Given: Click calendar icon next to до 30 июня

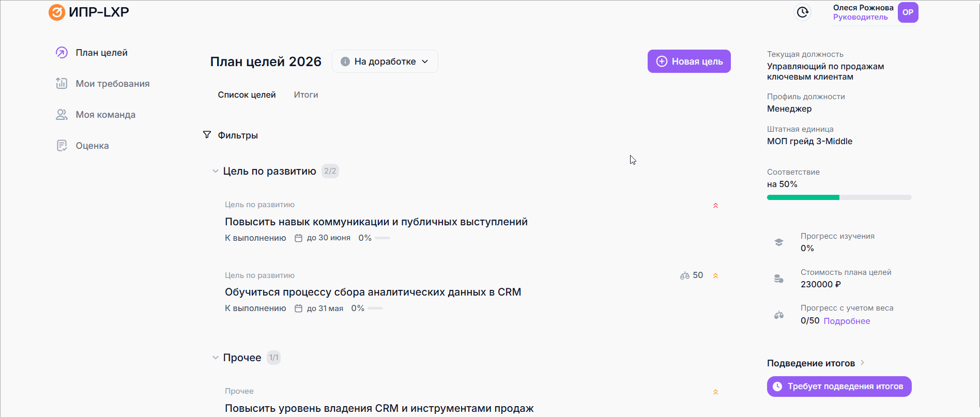Looking at the screenshot, I should coord(298,238).
